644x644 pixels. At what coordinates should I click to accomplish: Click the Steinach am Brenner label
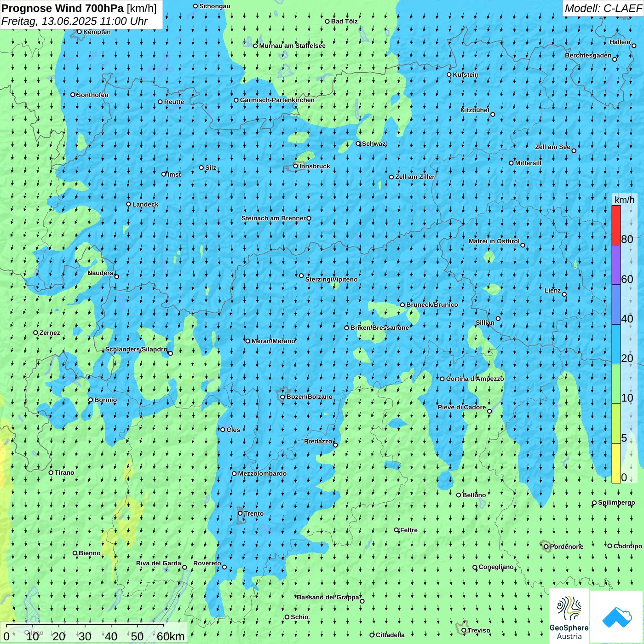tap(274, 218)
